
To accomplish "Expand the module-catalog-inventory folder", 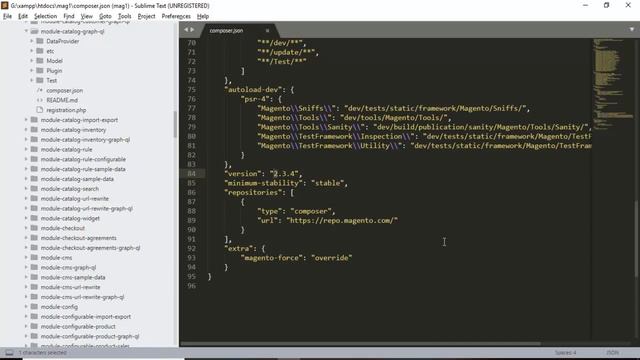I will 26,130.
